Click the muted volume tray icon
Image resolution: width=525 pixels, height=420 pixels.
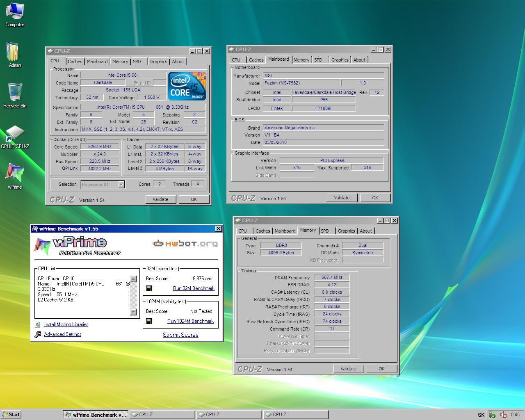503,415
